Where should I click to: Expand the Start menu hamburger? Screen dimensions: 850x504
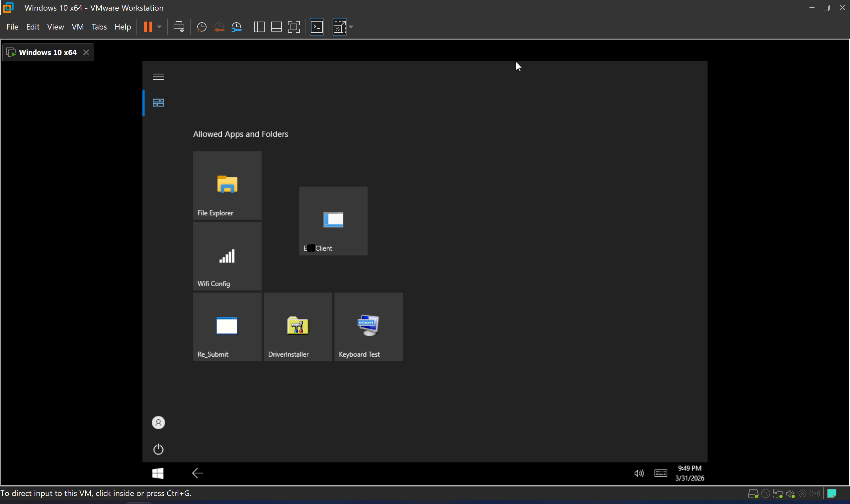point(158,76)
